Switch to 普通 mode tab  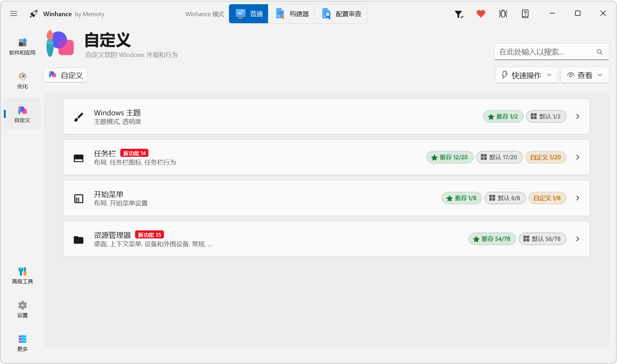(x=249, y=14)
